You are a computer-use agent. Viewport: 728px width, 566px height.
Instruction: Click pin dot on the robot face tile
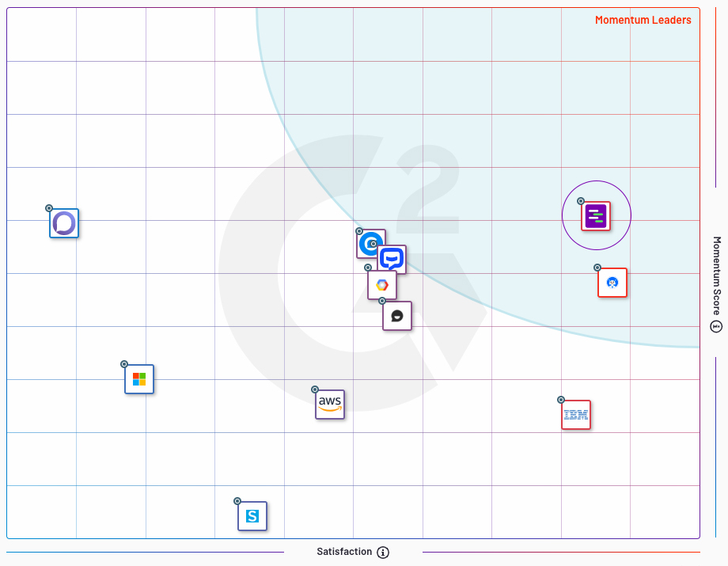[597, 268]
